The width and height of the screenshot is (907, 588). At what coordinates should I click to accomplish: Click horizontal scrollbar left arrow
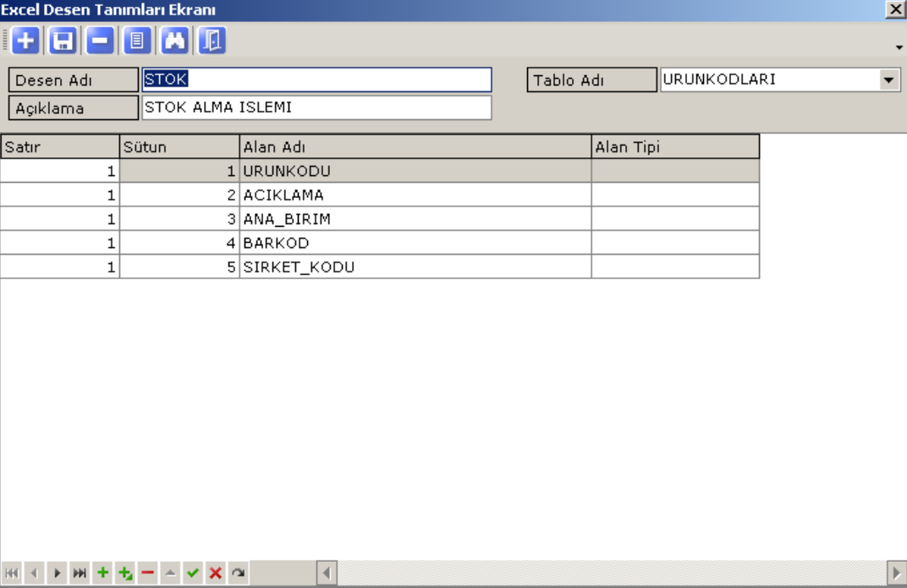pyautogui.click(x=327, y=573)
